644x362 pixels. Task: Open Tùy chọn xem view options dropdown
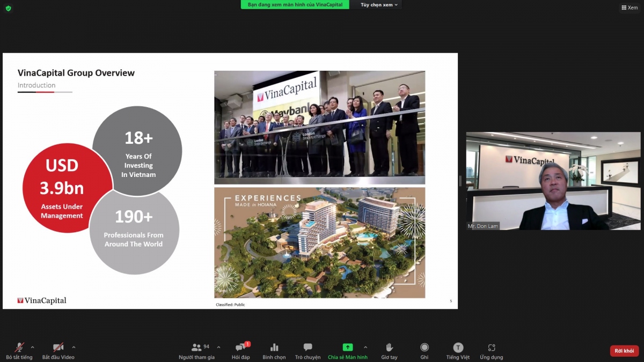coord(379,5)
